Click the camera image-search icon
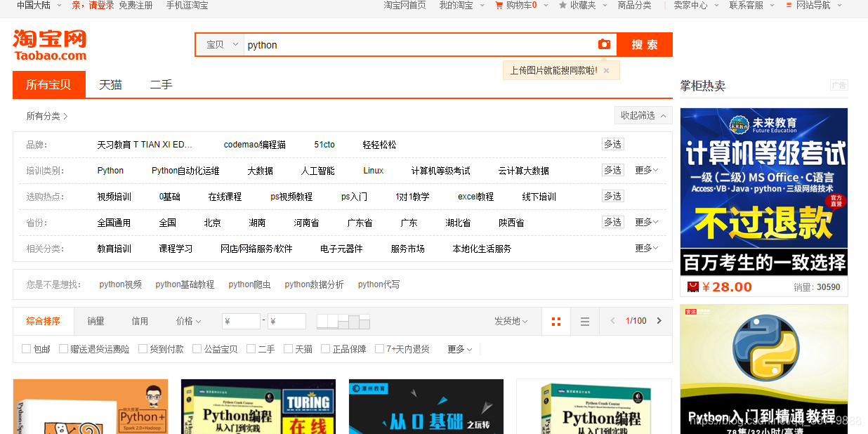 point(604,44)
